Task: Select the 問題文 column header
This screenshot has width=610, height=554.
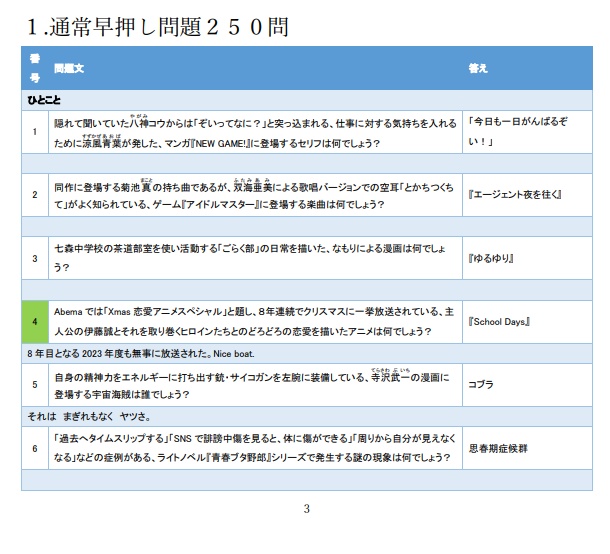Action: click(x=69, y=68)
